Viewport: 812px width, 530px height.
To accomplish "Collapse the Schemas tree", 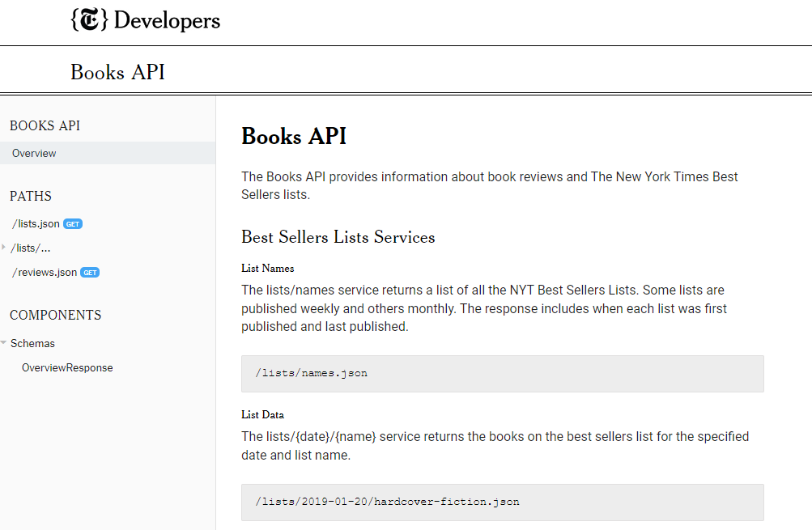I will 5,342.
